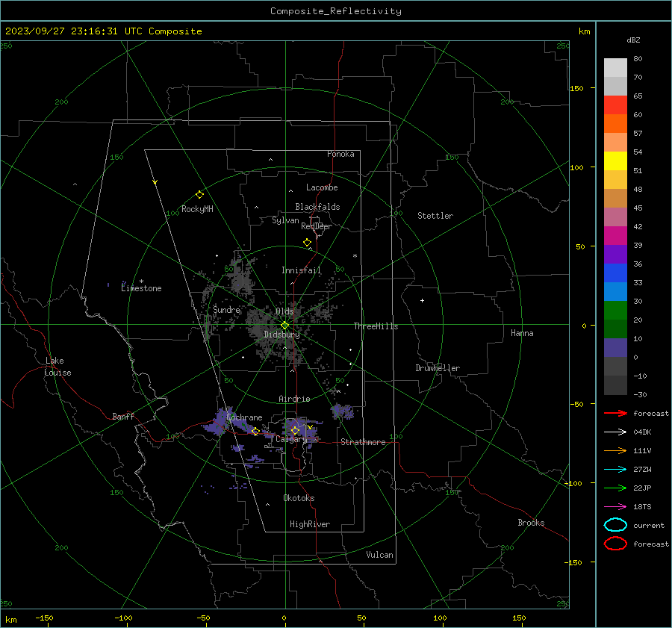Click the dBZ scale heading

pyautogui.click(x=633, y=40)
